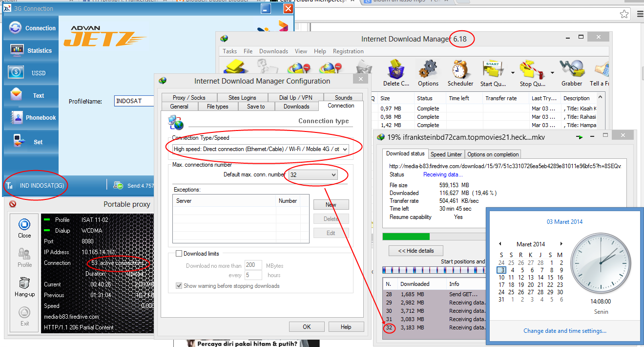The height and width of the screenshot is (347, 644).
Task: Click the New button under Exceptions
Action: point(331,205)
